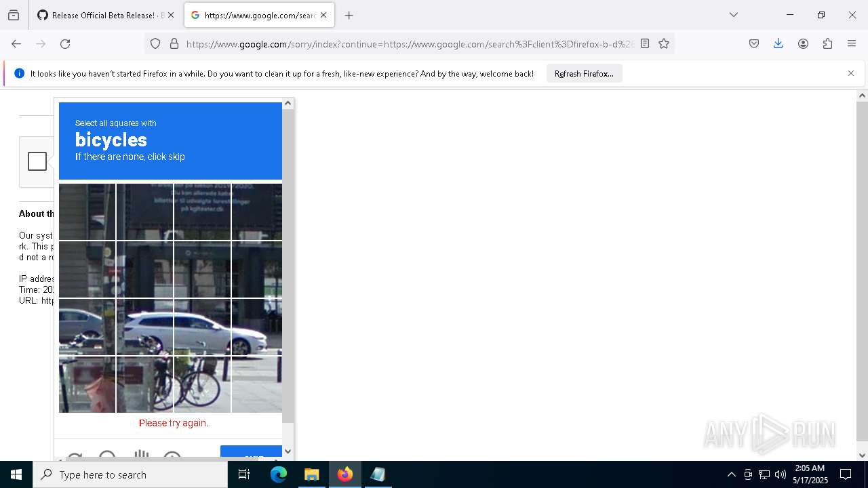Show hidden system tray icons chevron
The width and height of the screenshot is (868, 488).
tap(731, 474)
